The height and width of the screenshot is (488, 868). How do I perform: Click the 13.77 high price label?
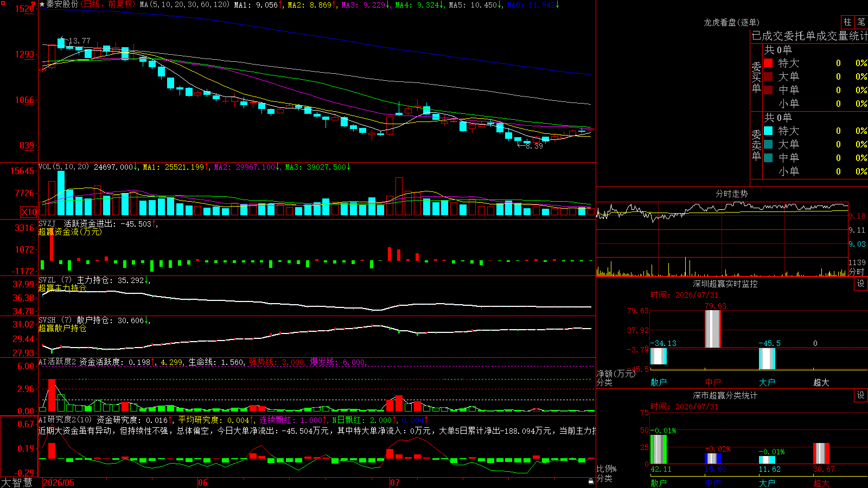(x=79, y=41)
